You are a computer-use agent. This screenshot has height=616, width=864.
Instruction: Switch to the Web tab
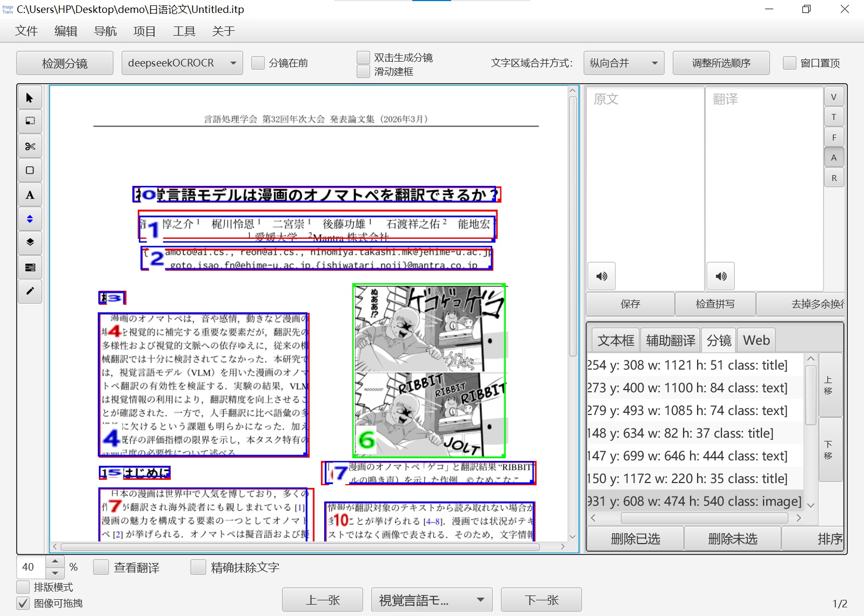(756, 340)
